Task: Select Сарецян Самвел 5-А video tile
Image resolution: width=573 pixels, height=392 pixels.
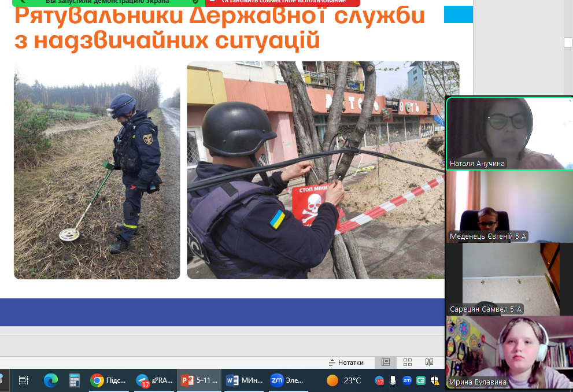Action: click(509, 279)
